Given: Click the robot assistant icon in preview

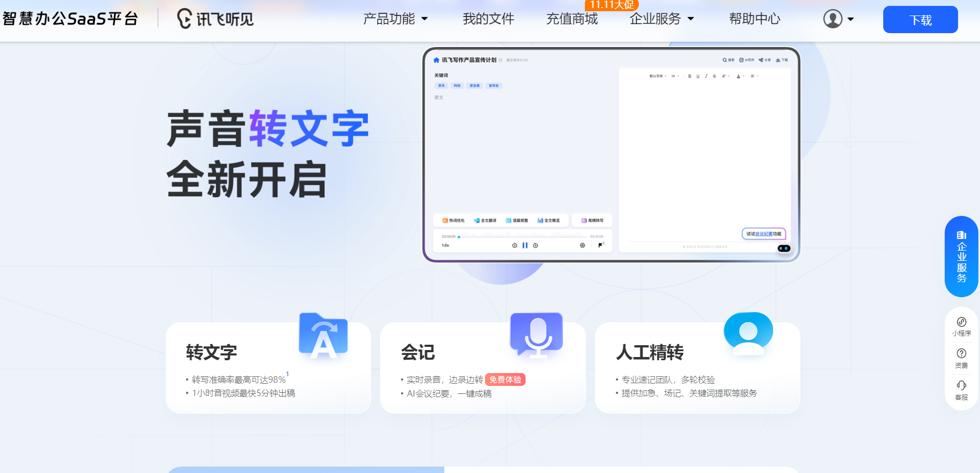Looking at the screenshot, I should click(784, 249).
